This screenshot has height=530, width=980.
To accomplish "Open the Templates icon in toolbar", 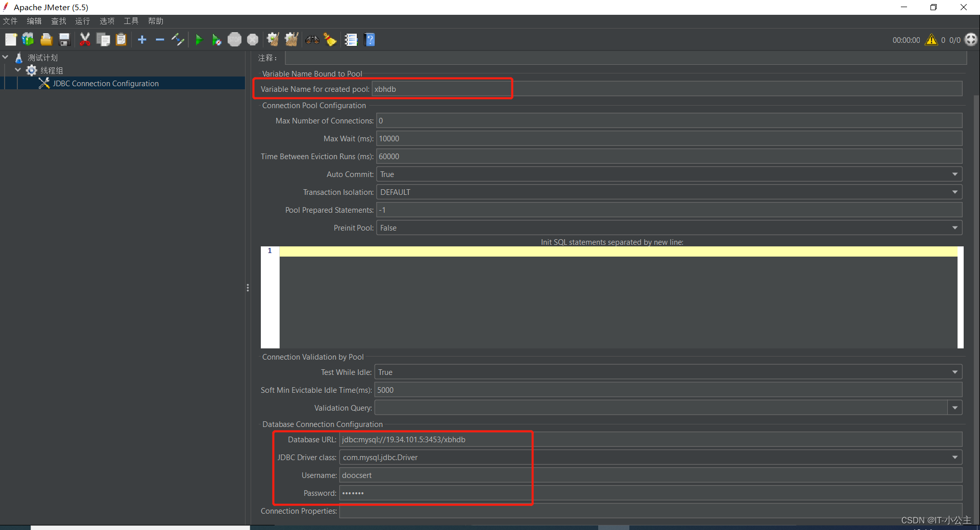I will pyautogui.click(x=28, y=39).
